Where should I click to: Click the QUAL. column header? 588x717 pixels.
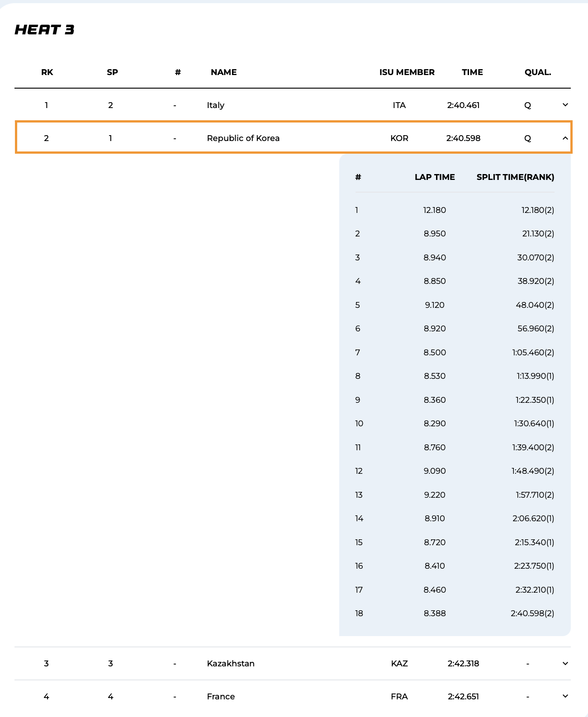[x=537, y=72]
